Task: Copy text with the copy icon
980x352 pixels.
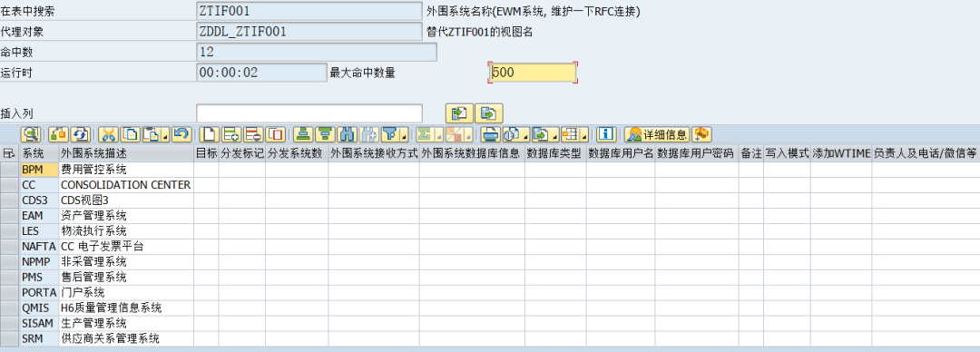Action: tap(130, 134)
